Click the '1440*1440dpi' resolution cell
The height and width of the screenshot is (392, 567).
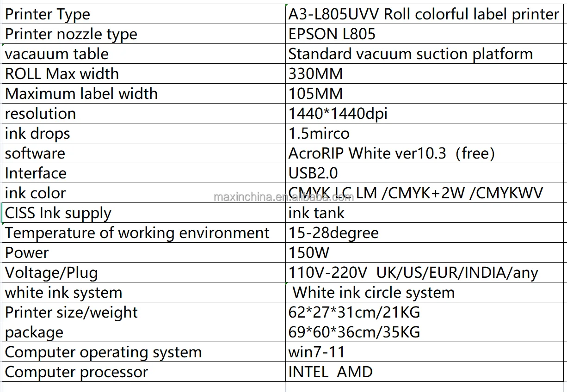pos(338,114)
